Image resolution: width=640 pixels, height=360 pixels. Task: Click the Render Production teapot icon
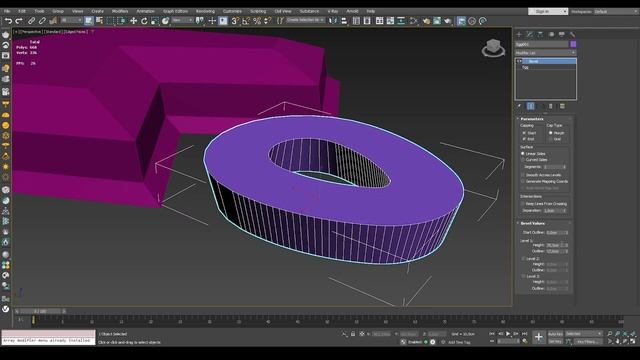448,21
